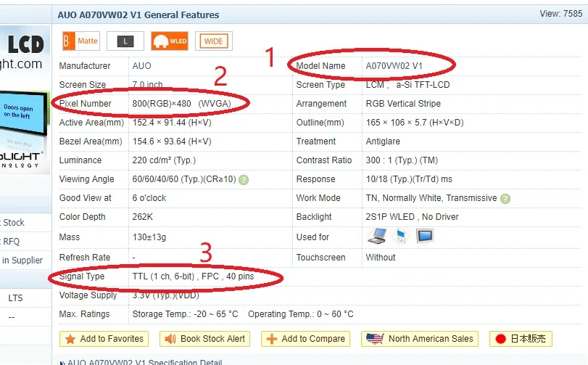Open help icon beside Viewing Angle value

(244, 180)
